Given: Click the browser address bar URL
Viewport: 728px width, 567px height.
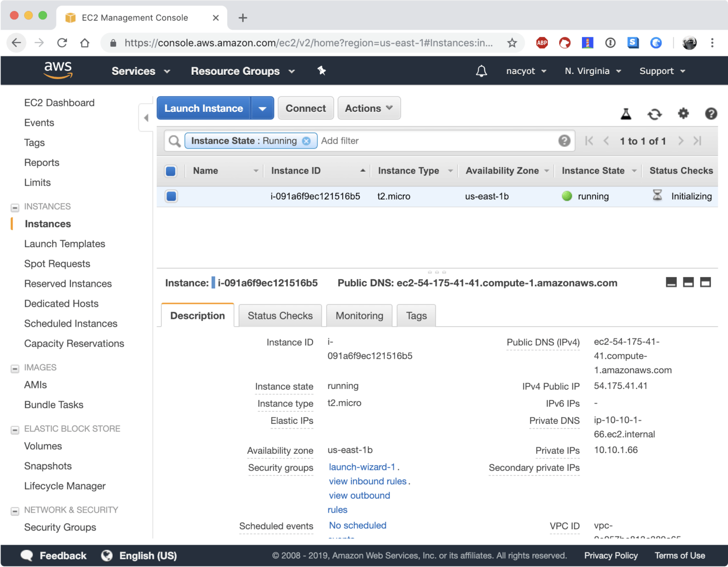Looking at the screenshot, I should [309, 43].
